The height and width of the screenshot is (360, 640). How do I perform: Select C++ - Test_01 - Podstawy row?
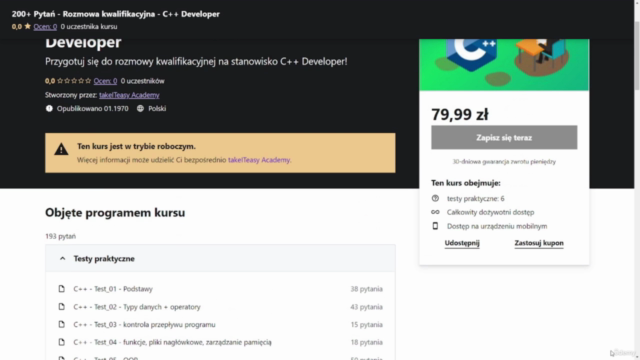(x=220, y=289)
